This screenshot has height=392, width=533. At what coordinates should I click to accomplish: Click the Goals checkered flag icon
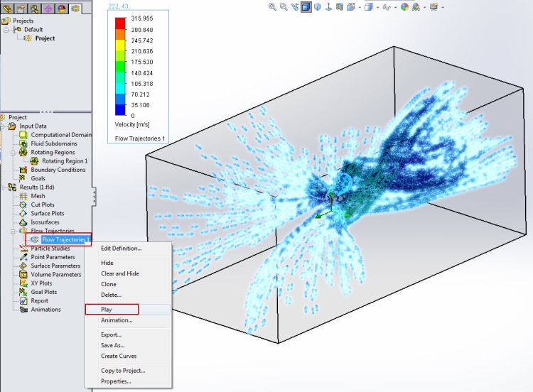(x=23, y=178)
